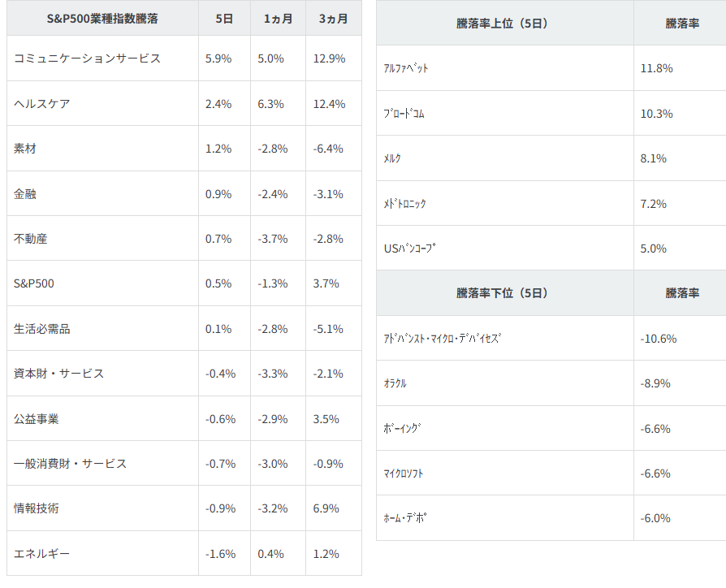Viewport: 726px width, 588px height.
Task: Click the アルファベット stock name
Action: (x=406, y=68)
